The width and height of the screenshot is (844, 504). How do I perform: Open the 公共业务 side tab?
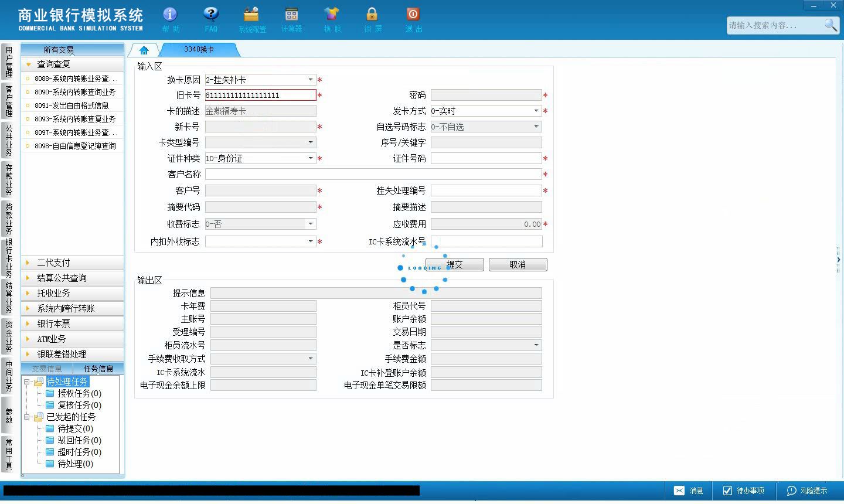[x=8, y=140]
